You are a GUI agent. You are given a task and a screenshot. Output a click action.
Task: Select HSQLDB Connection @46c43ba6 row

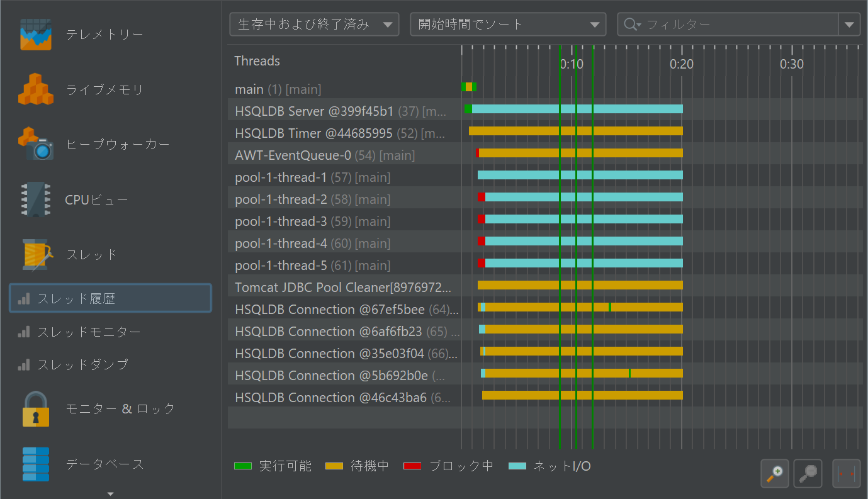[545, 396]
